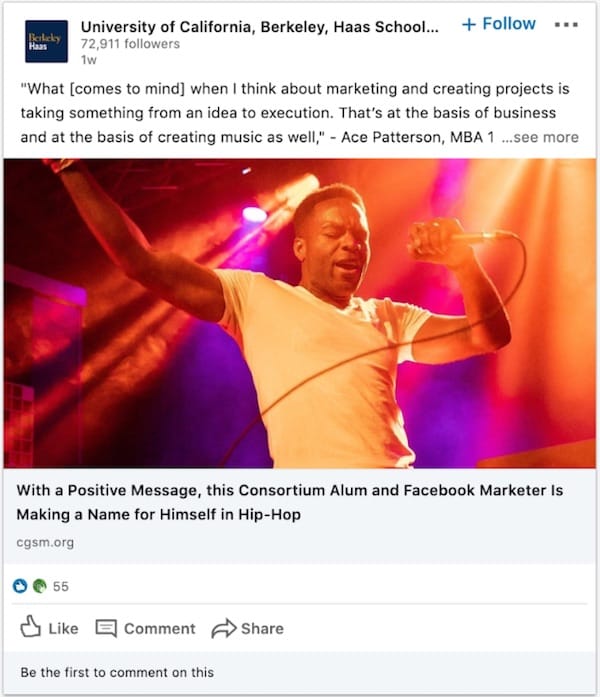Click the Comment button label
This screenshot has height=697, width=600.
click(x=159, y=628)
